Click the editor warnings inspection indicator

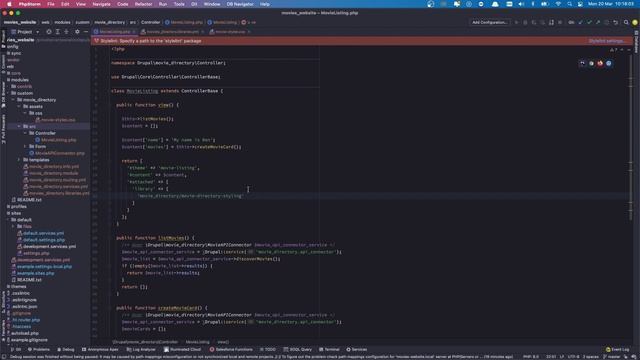[x=613, y=50]
